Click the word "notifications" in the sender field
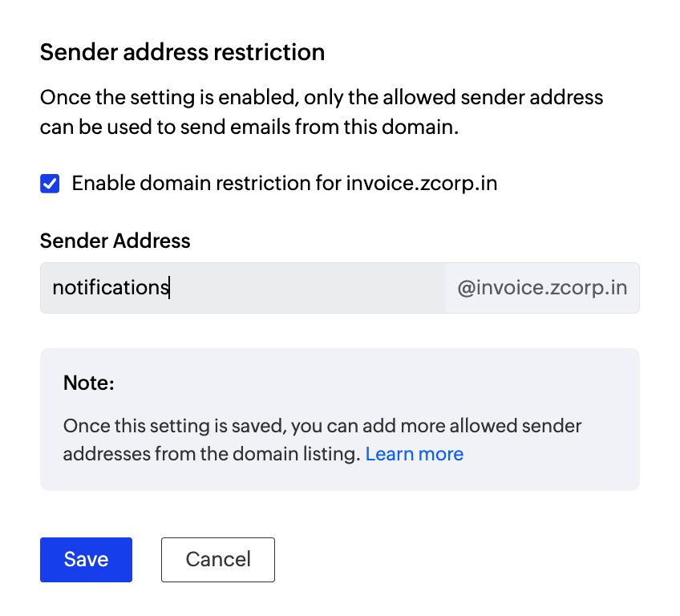The height and width of the screenshot is (616, 680). click(x=110, y=288)
